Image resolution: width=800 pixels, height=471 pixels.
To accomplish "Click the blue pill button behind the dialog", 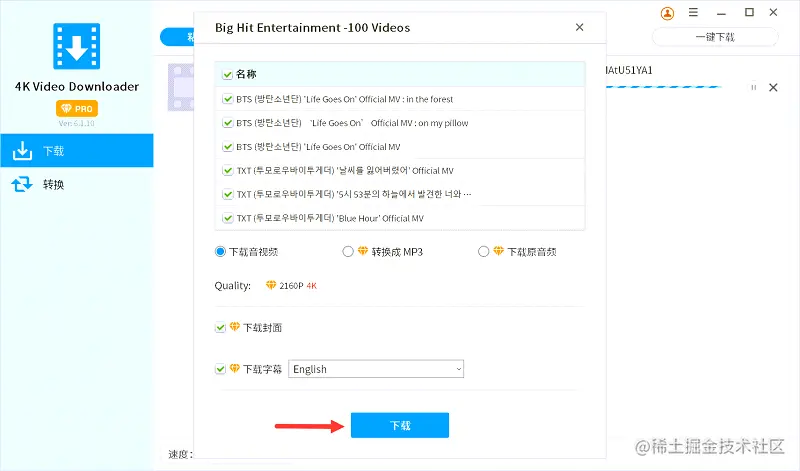I will pyautogui.click(x=178, y=37).
